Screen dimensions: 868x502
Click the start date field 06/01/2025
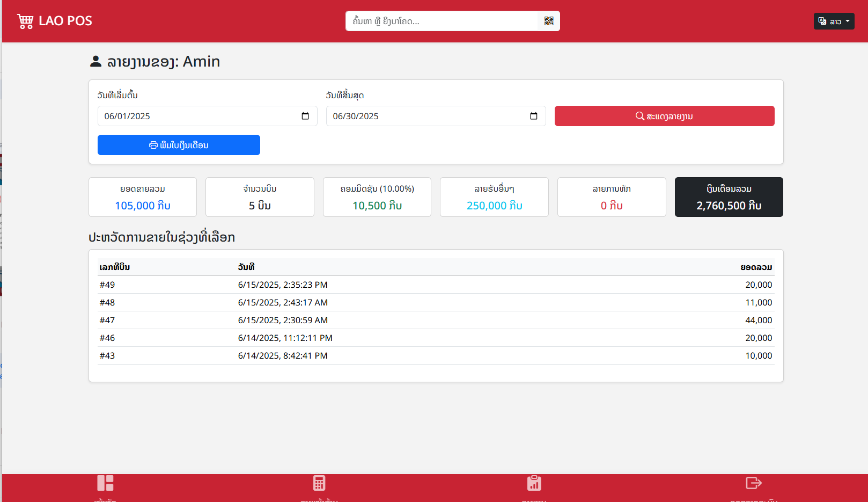[x=198, y=116]
